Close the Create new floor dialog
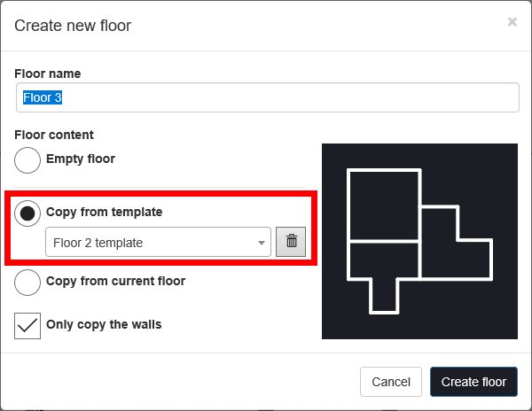The image size is (532, 411). (x=512, y=22)
